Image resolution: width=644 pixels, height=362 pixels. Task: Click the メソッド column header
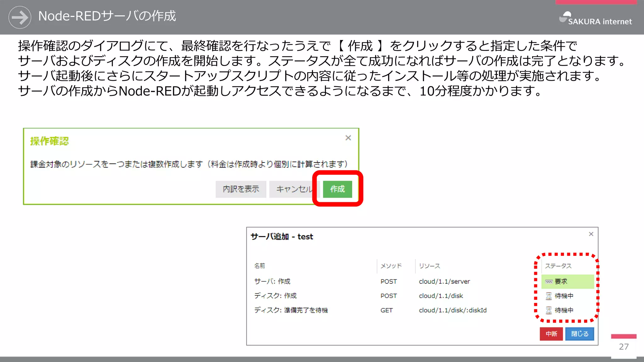pyautogui.click(x=391, y=266)
